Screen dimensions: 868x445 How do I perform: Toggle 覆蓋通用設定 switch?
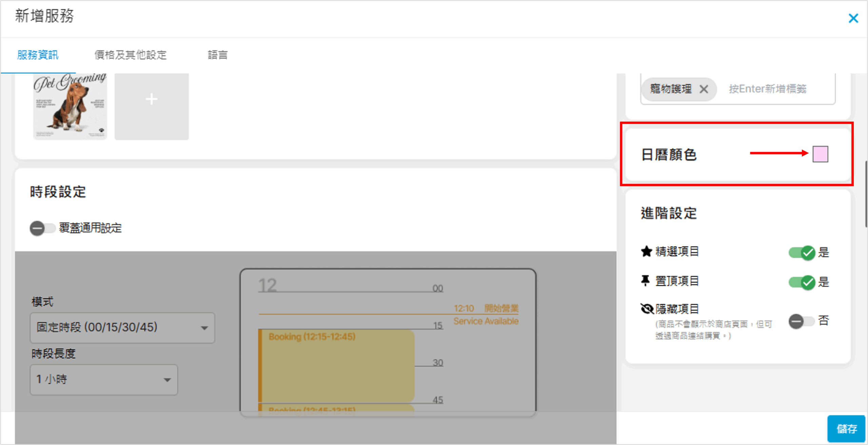click(42, 228)
